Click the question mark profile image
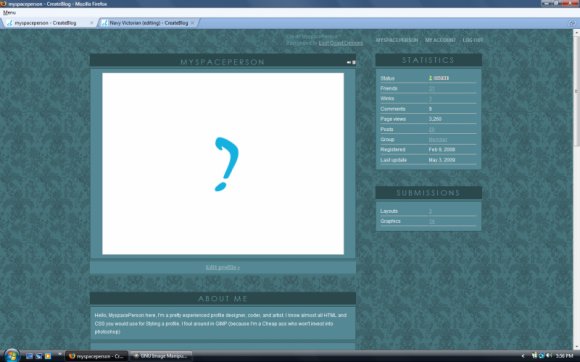The height and width of the screenshot is (362, 580). click(223, 163)
